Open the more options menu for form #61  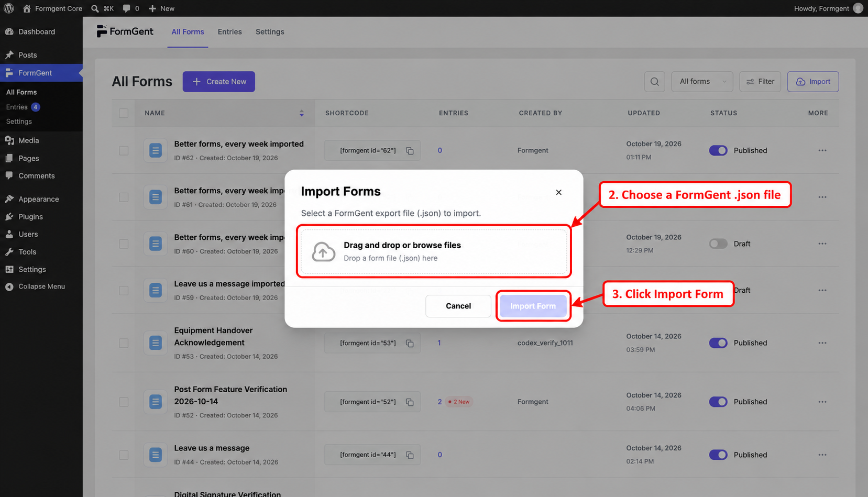click(x=822, y=197)
